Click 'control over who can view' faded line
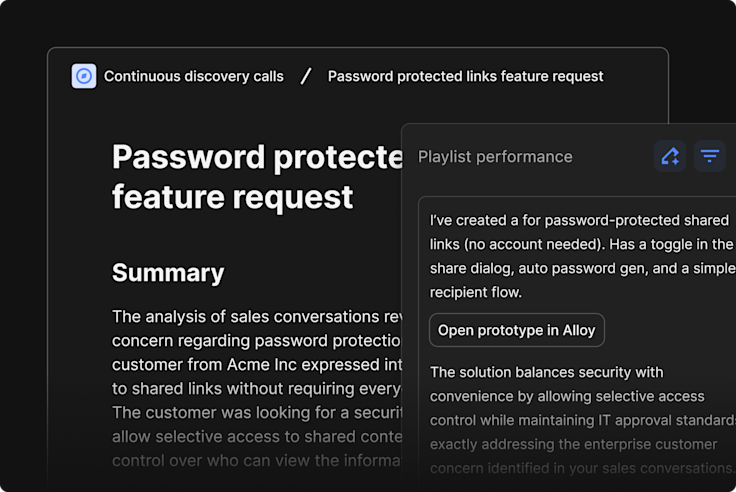Viewport: 736px width, 492px height. (257, 460)
